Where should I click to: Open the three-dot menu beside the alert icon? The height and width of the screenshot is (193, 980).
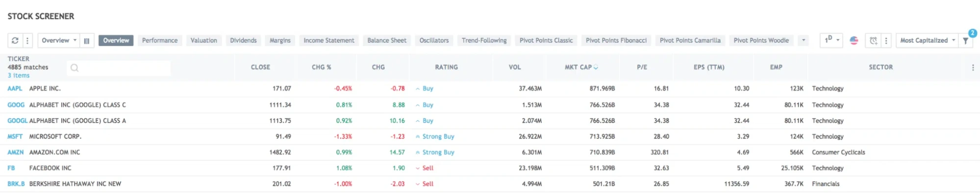(x=886, y=41)
